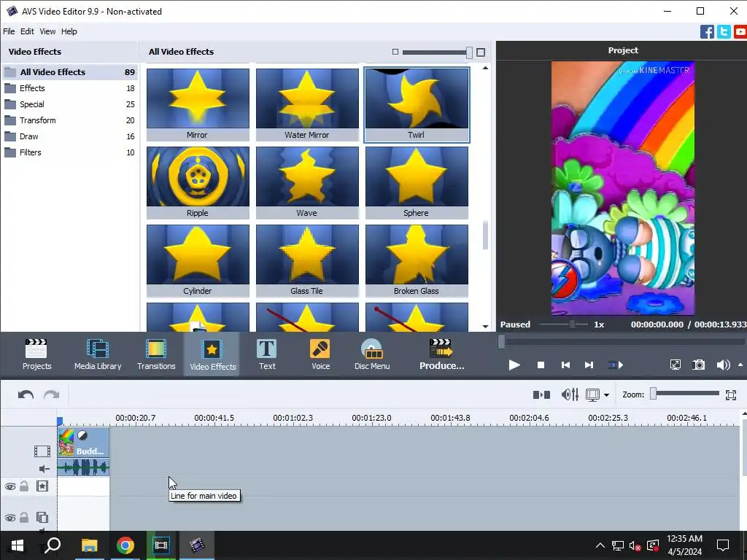This screenshot has width=747, height=560.
Task: Click the main video audio waveform
Action: 83,467
